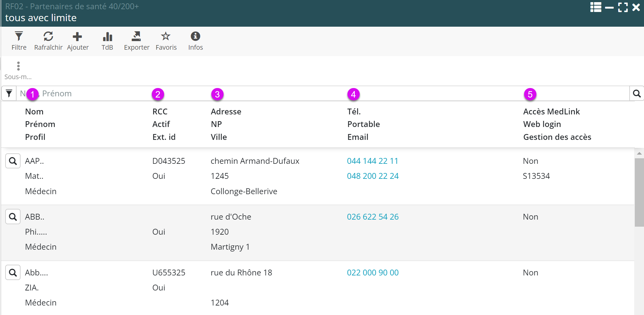Image resolution: width=644 pixels, height=315 pixels.
Task: Open Favoris star icon
Action: coord(166,40)
